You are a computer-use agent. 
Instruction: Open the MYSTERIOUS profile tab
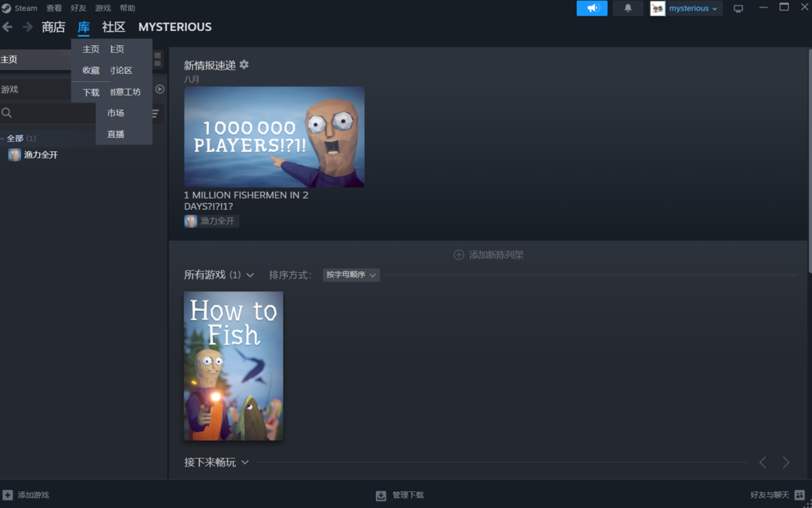[175, 27]
